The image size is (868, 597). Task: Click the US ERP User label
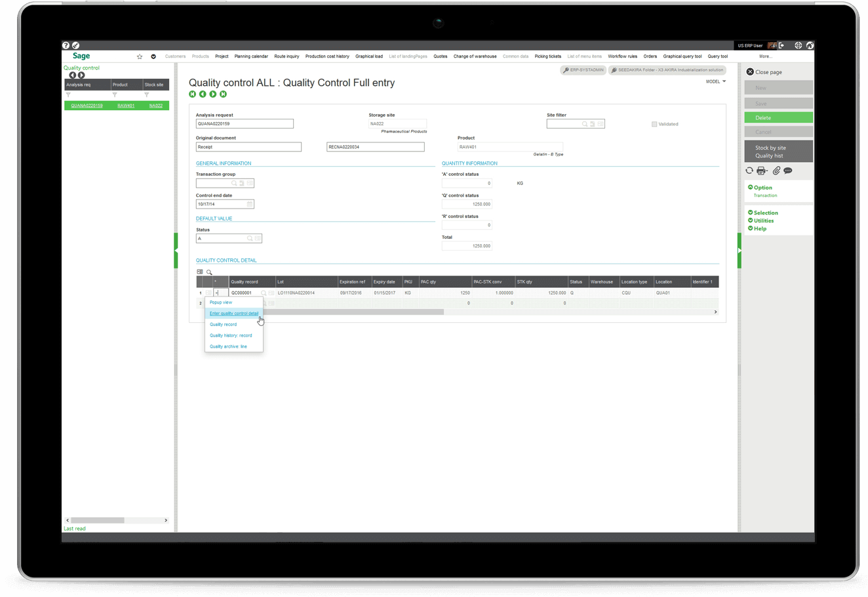click(x=750, y=46)
